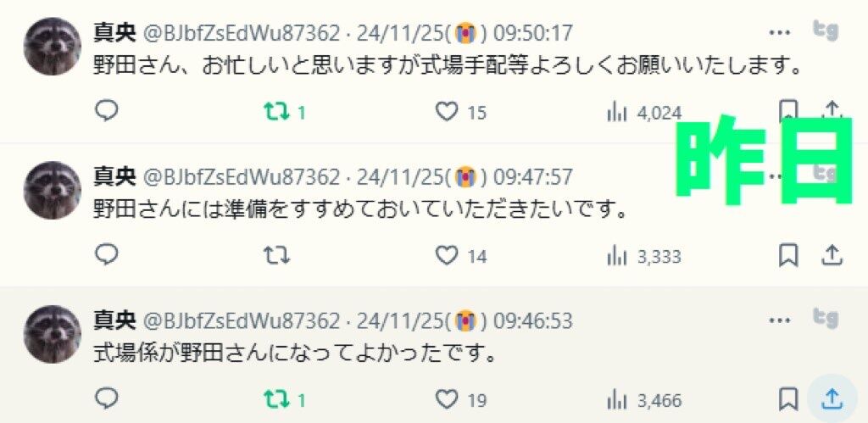Share the 09:46:53 tweet
The width and height of the screenshot is (868, 423).
[832, 398]
